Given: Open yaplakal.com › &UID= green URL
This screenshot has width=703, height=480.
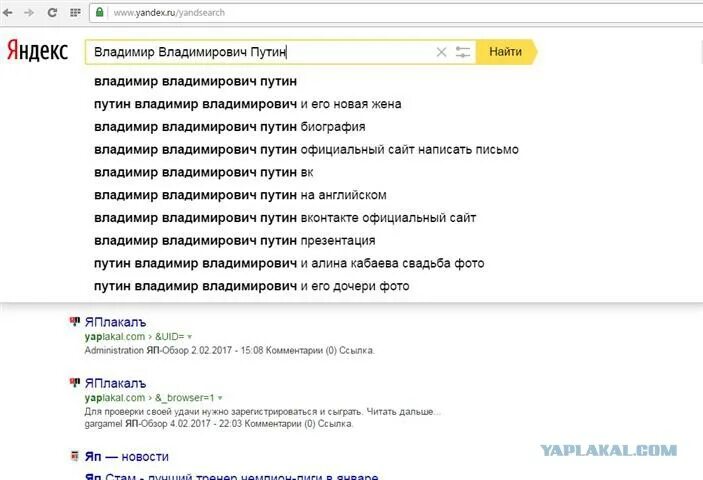Looking at the screenshot, I should tap(134, 337).
